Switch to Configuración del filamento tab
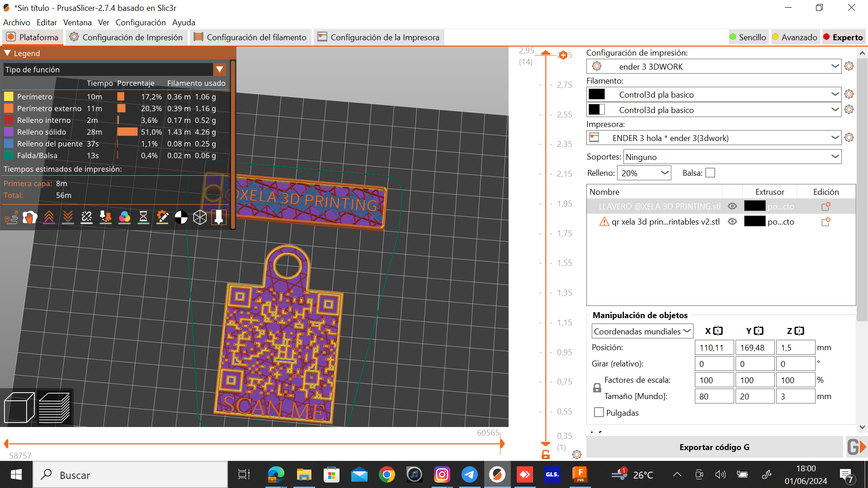This screenshot has width=868, height=488. [x=250, y=38]
